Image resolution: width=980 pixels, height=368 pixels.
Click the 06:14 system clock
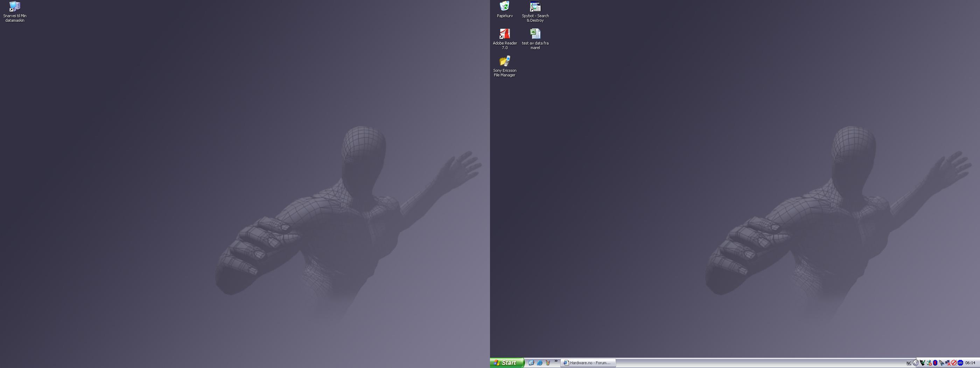point(970,363)
